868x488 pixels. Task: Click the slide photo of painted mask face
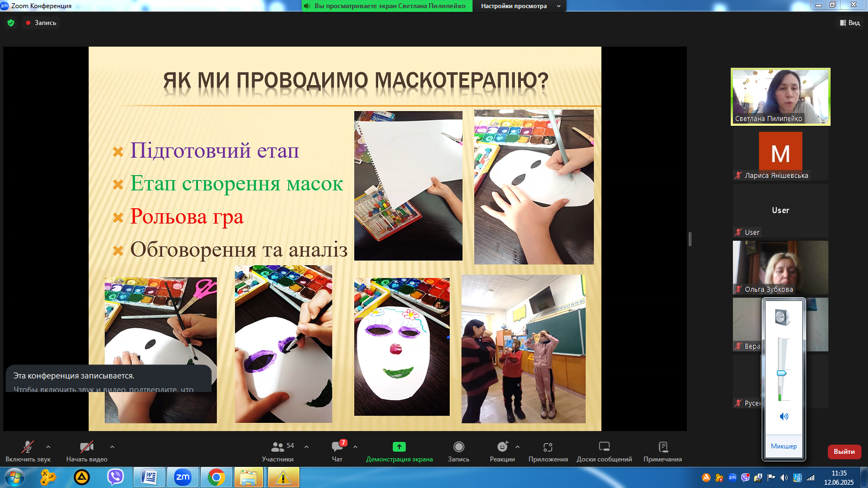402,347
